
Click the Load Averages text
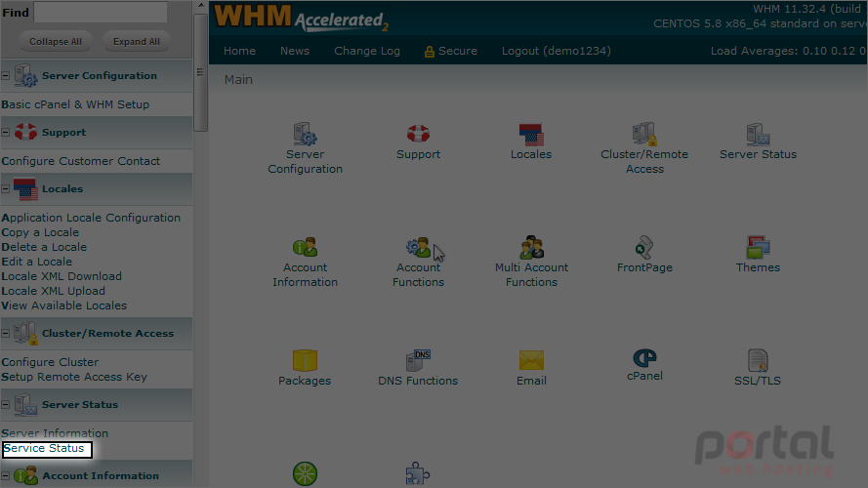tap(788, 51)
